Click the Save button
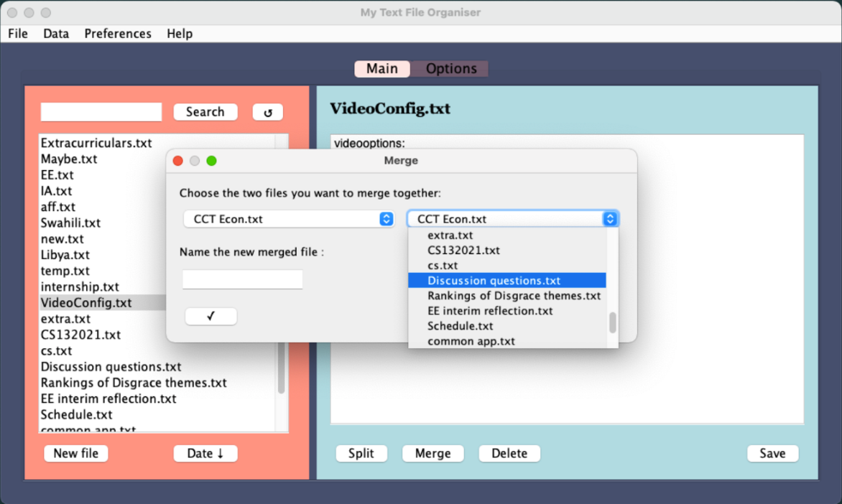842x504 pixels. [x=772, y=454]
